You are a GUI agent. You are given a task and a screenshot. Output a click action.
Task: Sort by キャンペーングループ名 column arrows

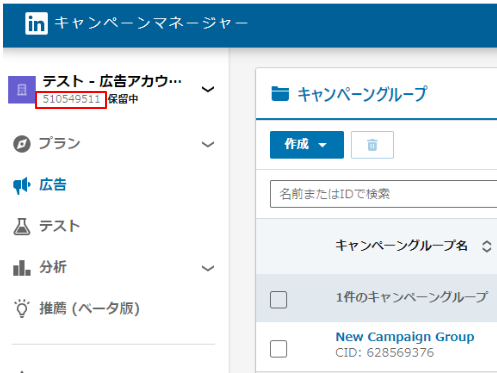pyautogui.click(x=487, y=246)
